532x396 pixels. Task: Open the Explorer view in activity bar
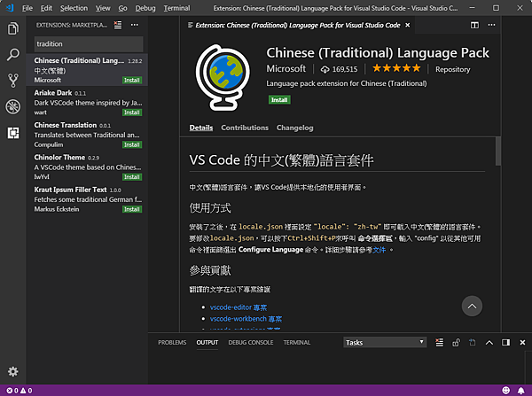(13, 28)
